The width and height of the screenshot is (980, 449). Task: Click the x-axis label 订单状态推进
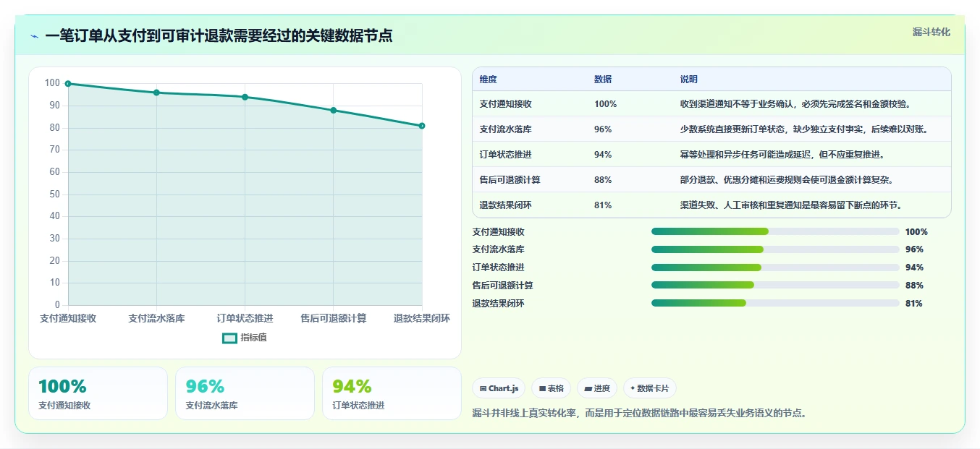245,318
